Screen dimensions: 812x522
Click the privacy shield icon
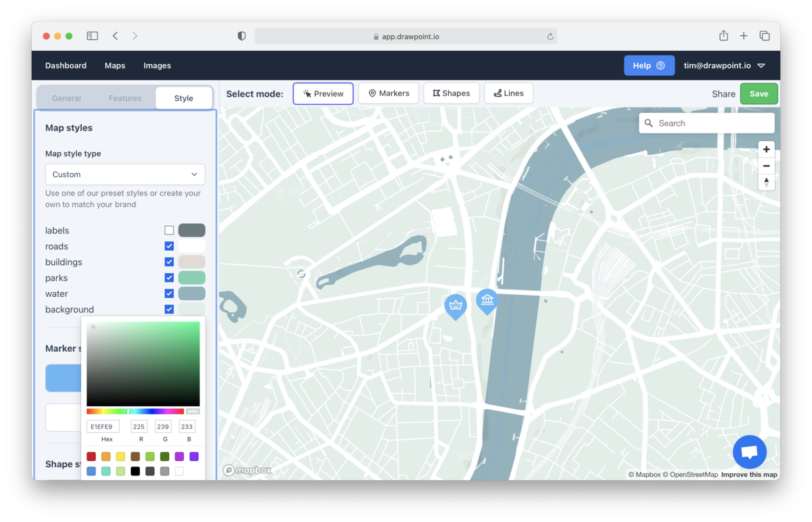[x=242, y=36]
